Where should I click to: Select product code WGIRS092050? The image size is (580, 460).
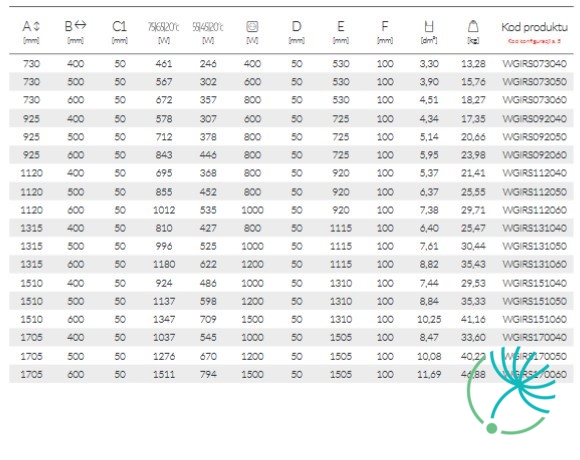click(535, 137)
